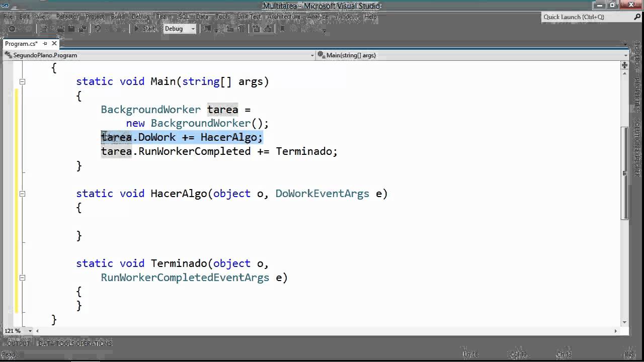Click the Open File toolbar icon
The image size is (644, 362).
click(x=61, y=29)
